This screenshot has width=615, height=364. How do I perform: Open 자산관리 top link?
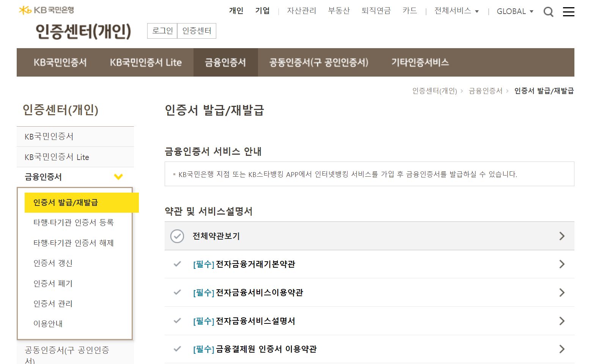(302, 11)
